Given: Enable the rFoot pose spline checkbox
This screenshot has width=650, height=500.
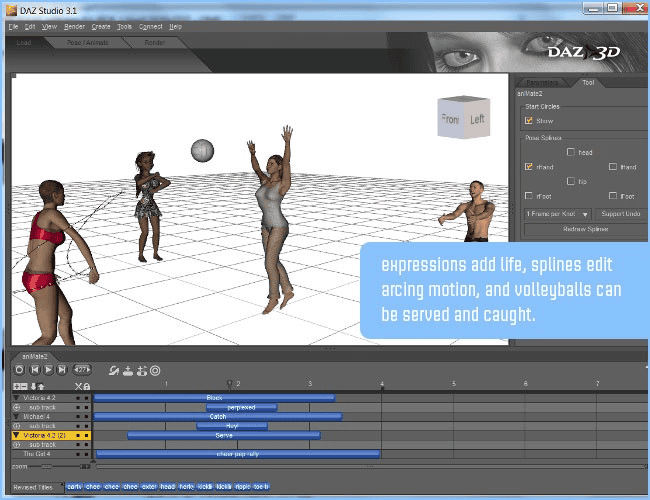Looking at the screenshot, I should point(529,196).
